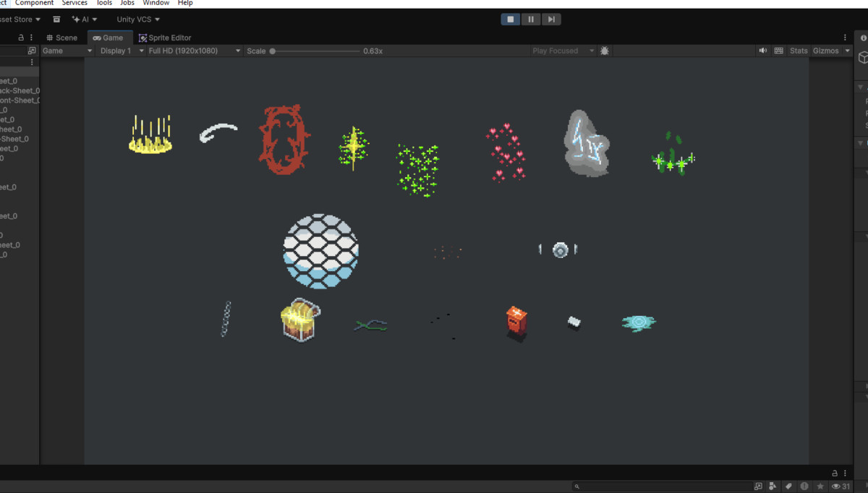Change the Display 1 dropdown
The image size is (868, 493).
click(x=122, y=51)
